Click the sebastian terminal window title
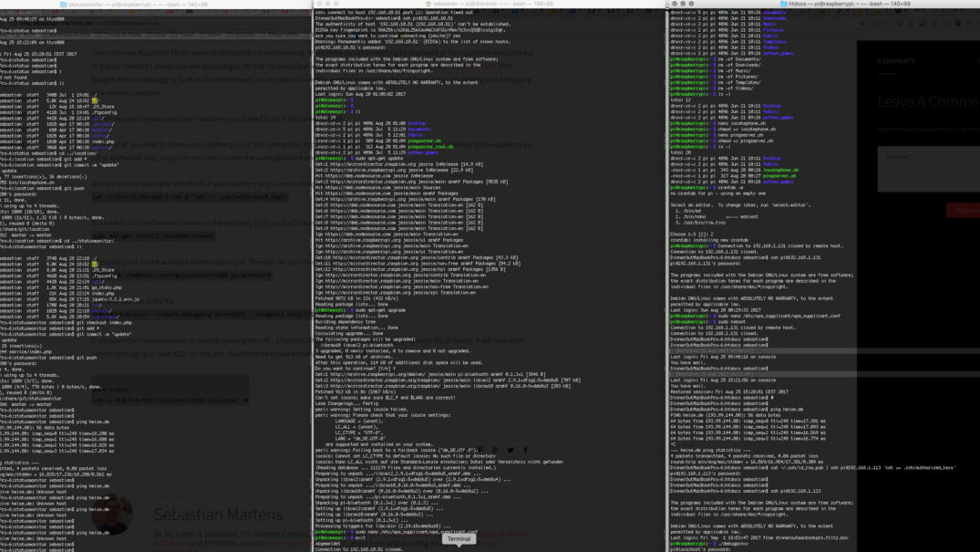The height and width of the screenshot is (552, 980). coord(493,4)
